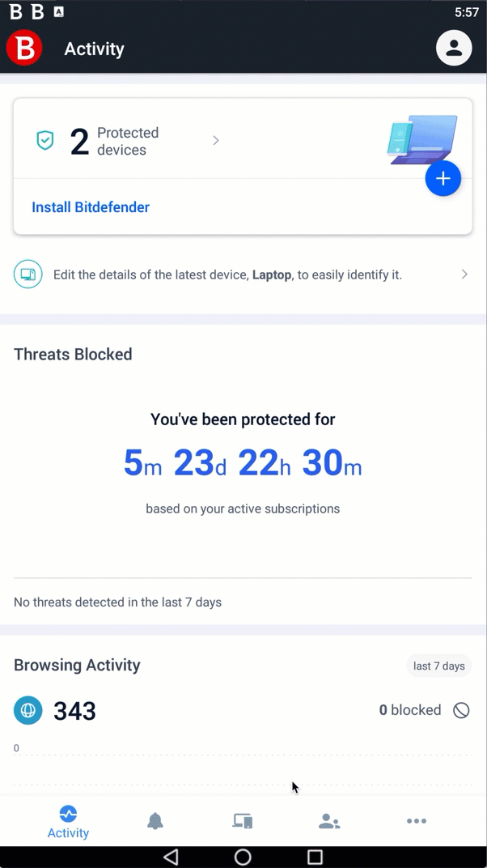Click the blocked-sites icon next to 0 blocked
The width and height of the screenshot is (487, 868).
(461, 710)
